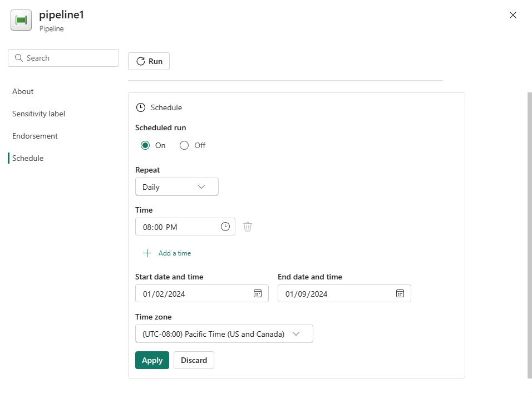Expand the Repeat Daily dropdown
Viewport: 532px width, 393px height.
(x=176, y=187)
